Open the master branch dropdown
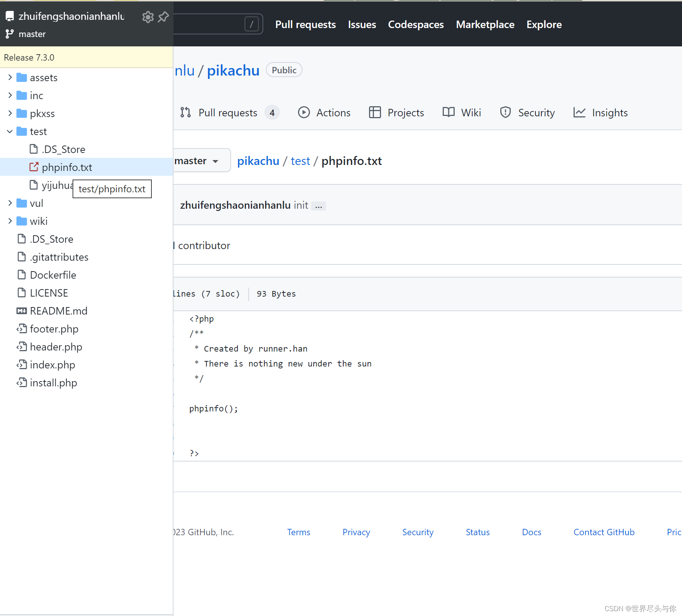Screen dimensions: 682x616 (202, 161)
